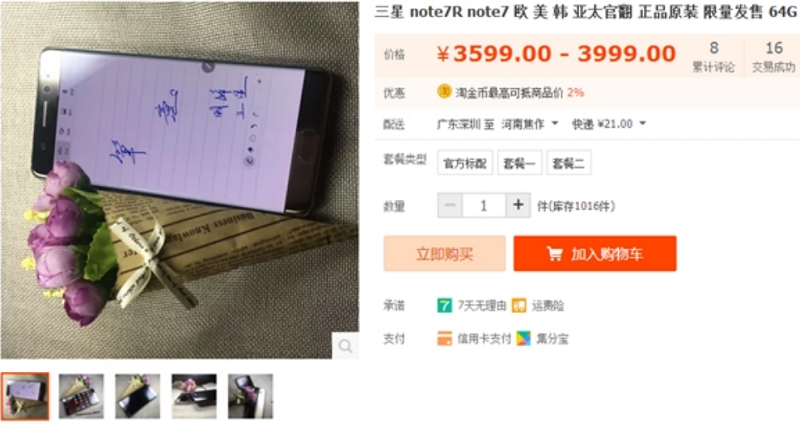Screen dimensions: 800x427
Task: Click the orange 运费险 icon
Action: pos(519,306)
